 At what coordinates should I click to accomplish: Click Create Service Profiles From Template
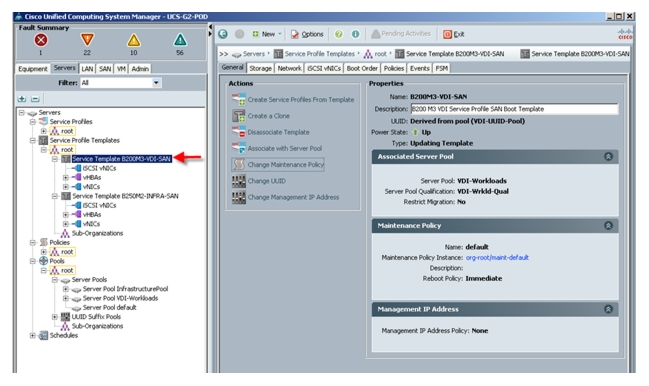[x=293, y=100]
